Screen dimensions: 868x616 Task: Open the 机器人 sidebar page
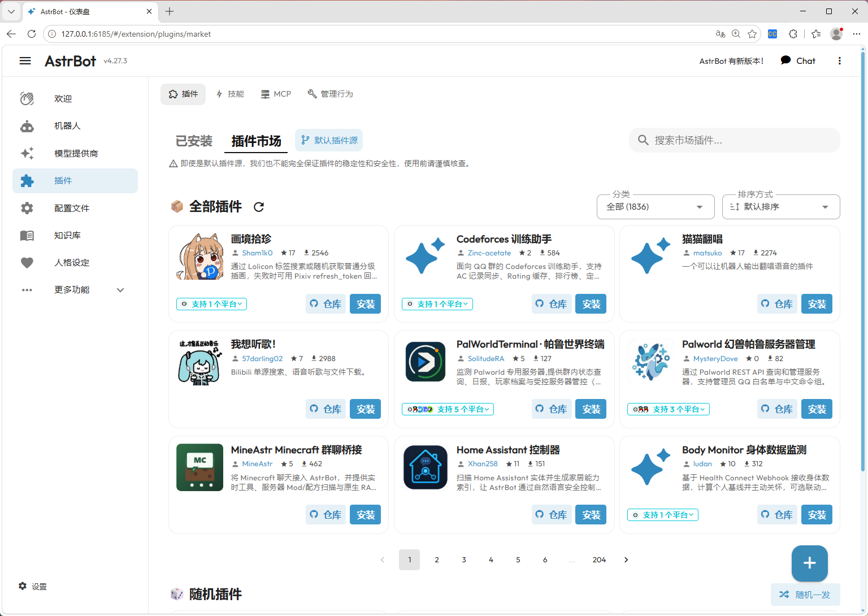(x=75, y=126)
